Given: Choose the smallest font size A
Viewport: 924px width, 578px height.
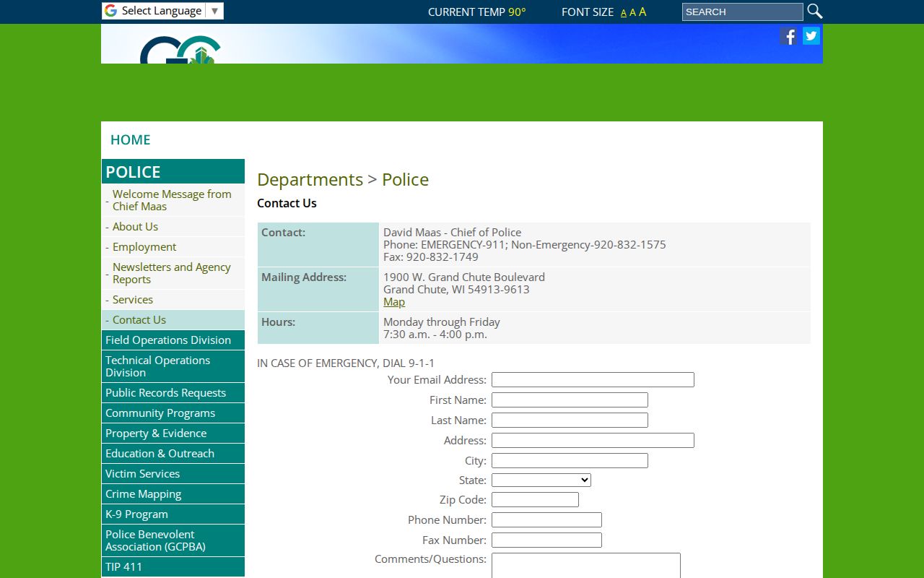Looking at the screenshot, I should point(624,13).
